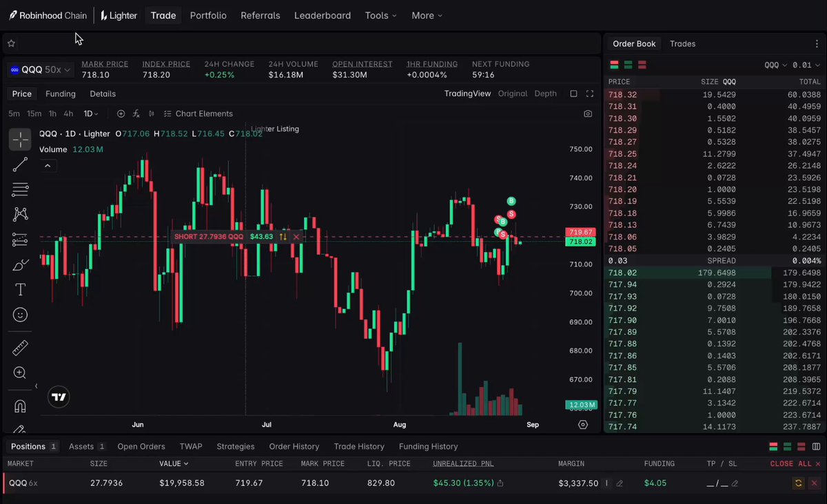Image resolution: width=827 pixels, height=504 pixels.
Task: Enter fullscreen chart mode
Action: (x=590, y=94)
